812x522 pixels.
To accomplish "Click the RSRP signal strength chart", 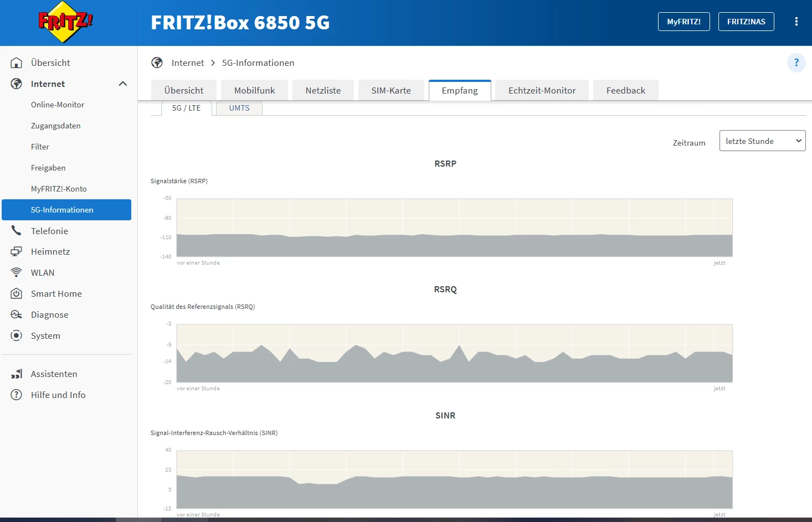I will 455,228.
